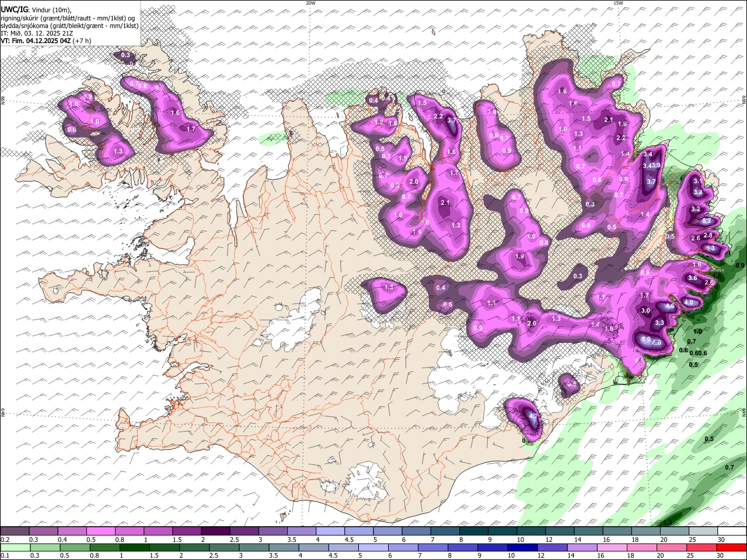Click the '4.6' precipitation value on the map
The image size is (747, 560).
670,306
